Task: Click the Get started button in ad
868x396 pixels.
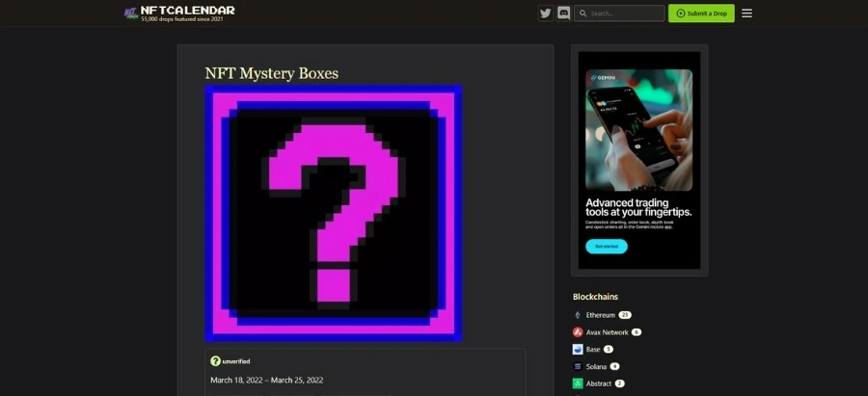Action: point(607,246)
